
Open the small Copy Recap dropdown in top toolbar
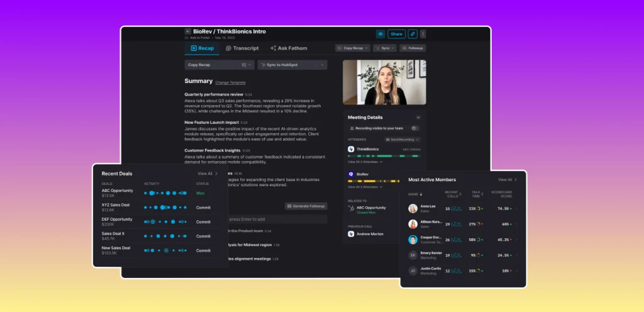352,48
